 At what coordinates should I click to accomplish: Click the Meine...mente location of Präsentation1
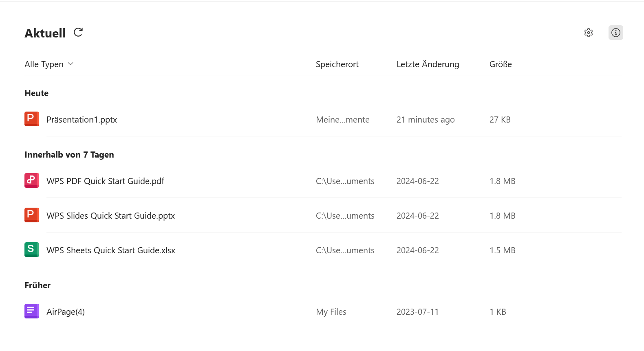342,120
